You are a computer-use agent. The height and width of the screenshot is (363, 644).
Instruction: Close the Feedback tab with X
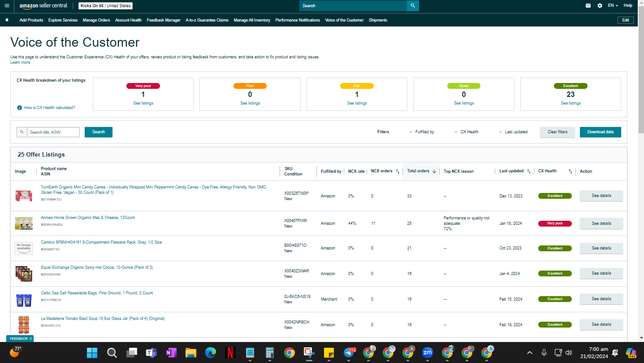click(x=30, y=338)
